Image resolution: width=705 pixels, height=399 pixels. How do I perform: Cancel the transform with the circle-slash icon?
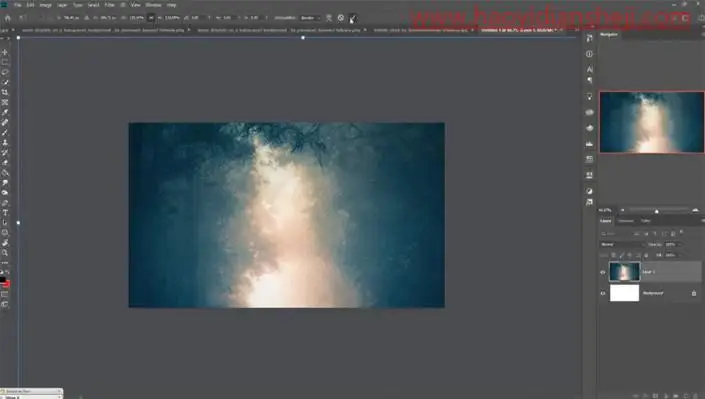point(341,18)
